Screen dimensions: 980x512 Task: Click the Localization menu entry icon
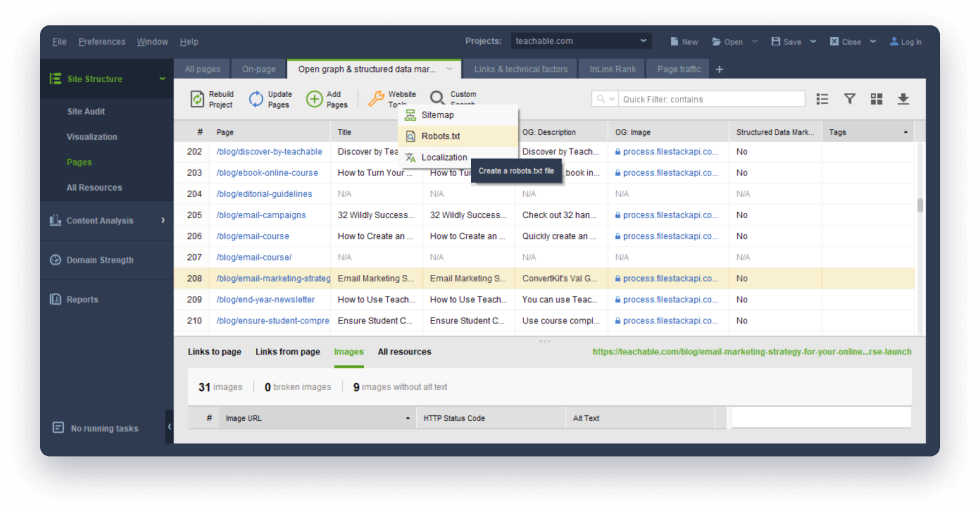pyautogui.click(x=410, y=158)
